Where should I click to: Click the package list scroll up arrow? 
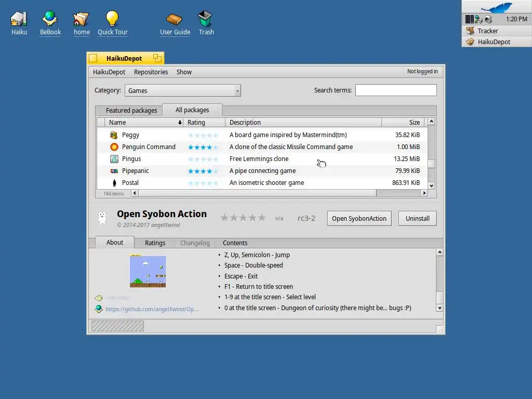click(431, 122)
